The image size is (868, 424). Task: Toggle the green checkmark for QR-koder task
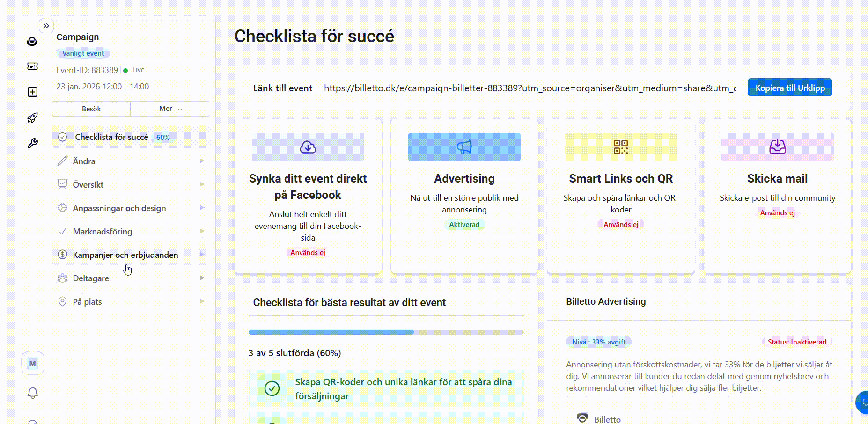272,388
